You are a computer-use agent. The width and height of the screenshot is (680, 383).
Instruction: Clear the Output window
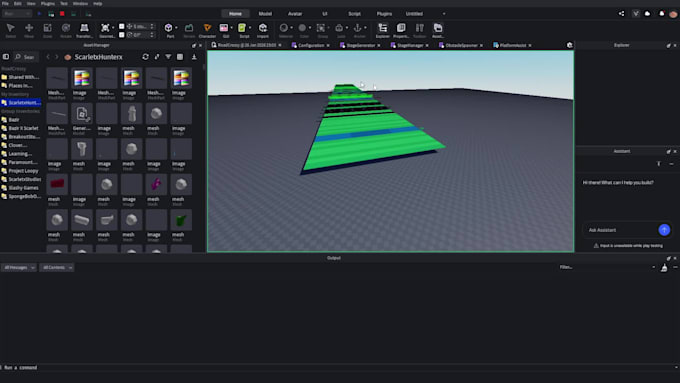click(x=664, y=268)
